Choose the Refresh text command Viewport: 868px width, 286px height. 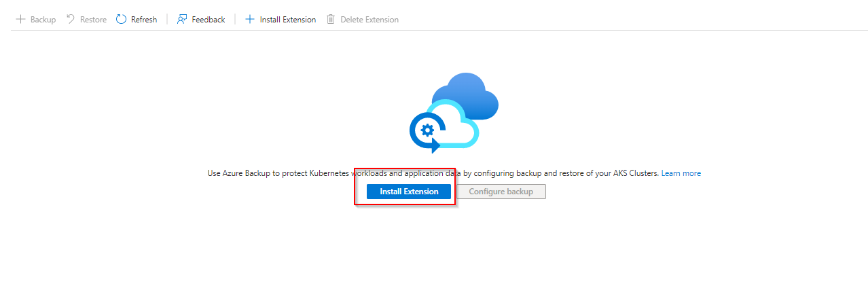(x=144, y=20)
